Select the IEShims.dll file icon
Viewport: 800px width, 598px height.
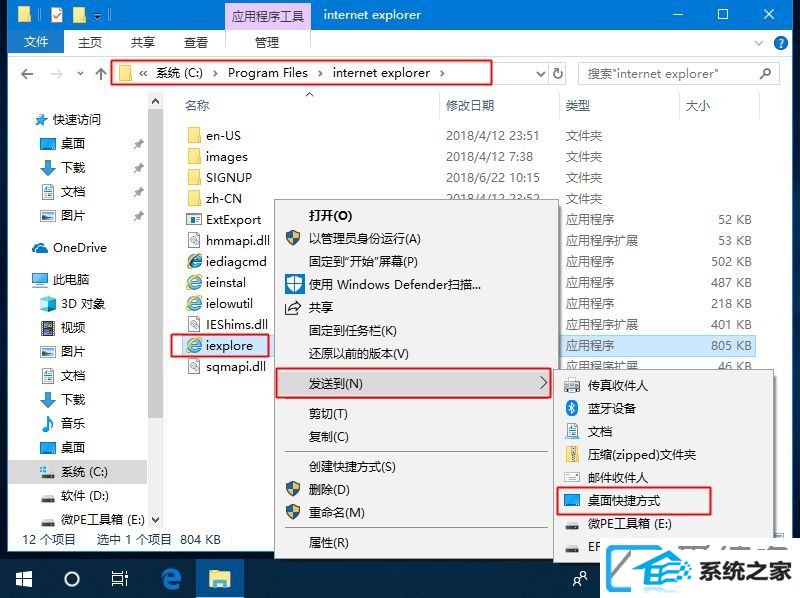[x=194, y=324]
